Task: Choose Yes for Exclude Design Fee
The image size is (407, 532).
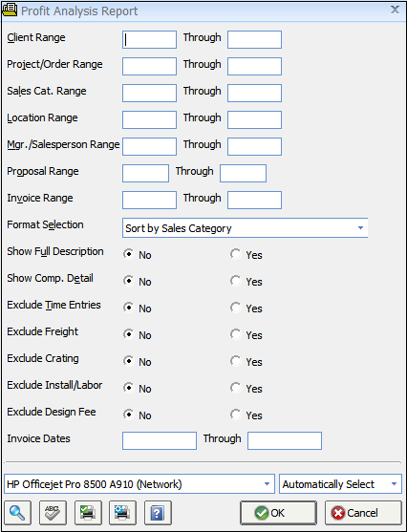Action: coord(236,415)
